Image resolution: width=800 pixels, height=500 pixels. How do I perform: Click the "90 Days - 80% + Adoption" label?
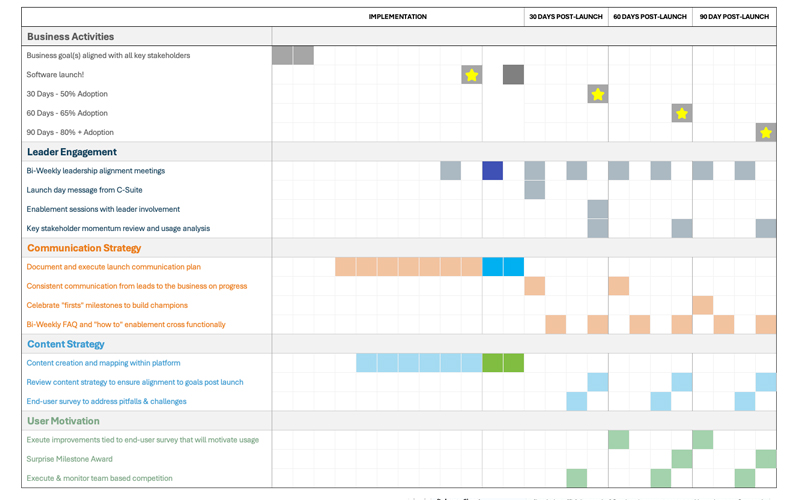click(70, 132)
